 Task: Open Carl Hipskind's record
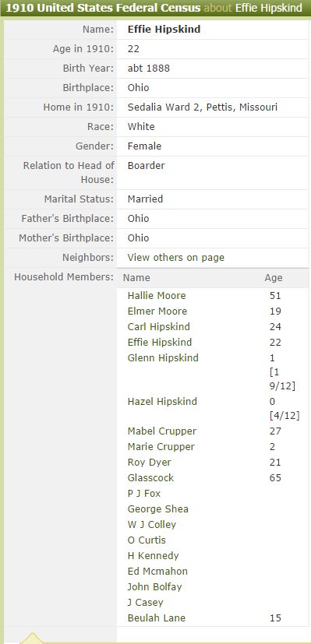pos(158,327)
